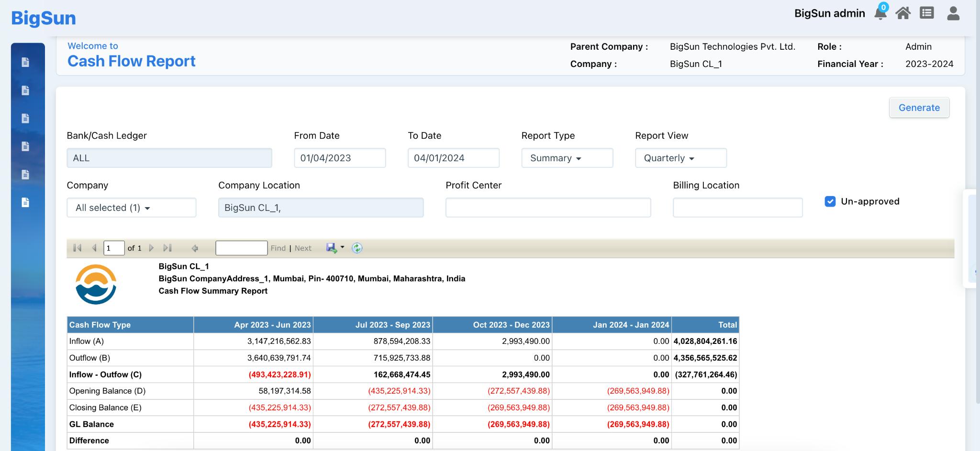This screenshot has height=451, width=980.
Task: Focus the Profit Center input field
Action: 548,208
